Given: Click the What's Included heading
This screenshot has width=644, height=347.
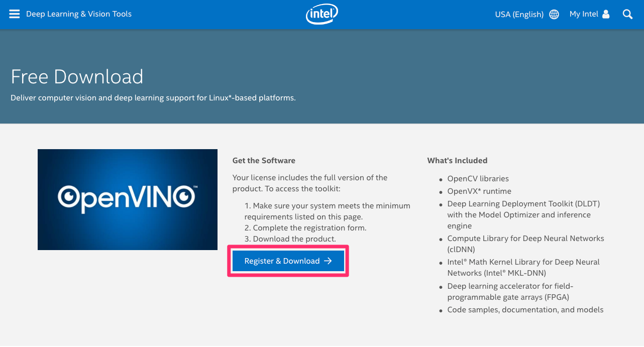Looking at the screenshot, I should point(457,161).
